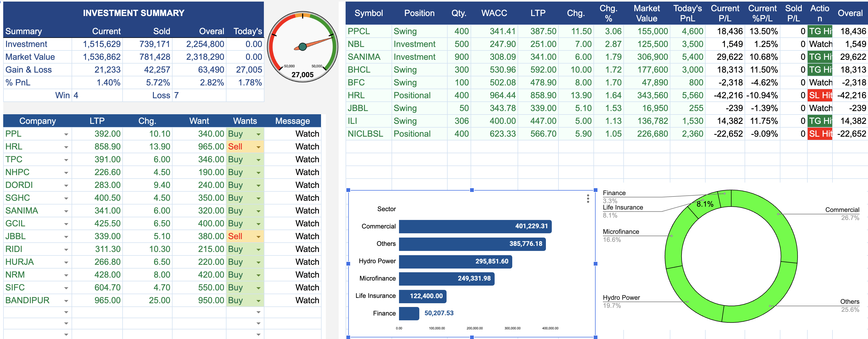Open the PPL company dropdown arrow
868x339 pixels.
point(66,134)
